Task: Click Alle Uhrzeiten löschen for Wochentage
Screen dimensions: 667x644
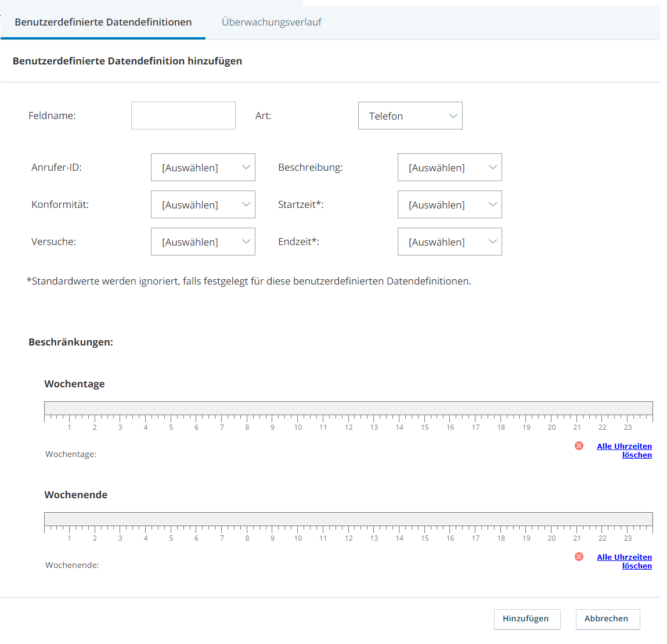Action: (624, 450)
